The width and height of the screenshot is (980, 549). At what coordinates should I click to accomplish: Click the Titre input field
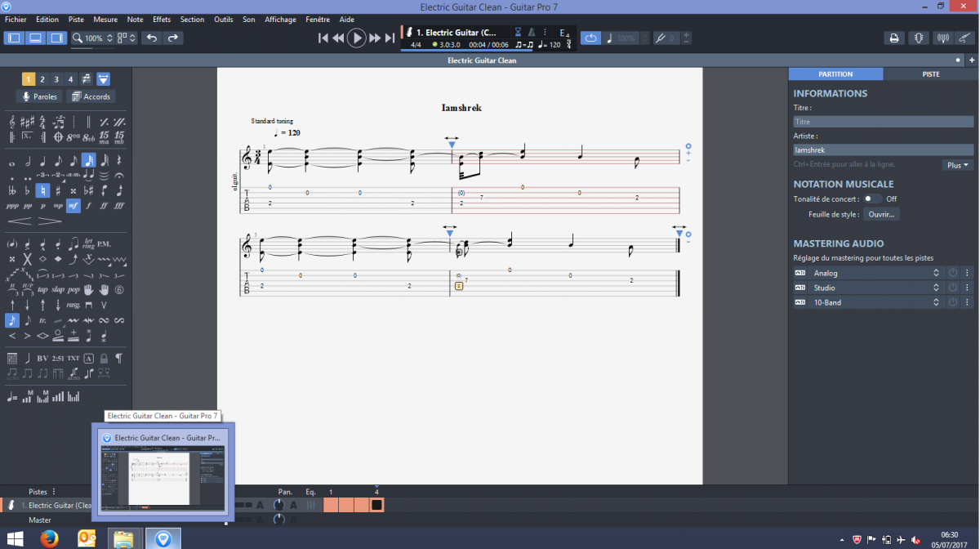[884, 122]
